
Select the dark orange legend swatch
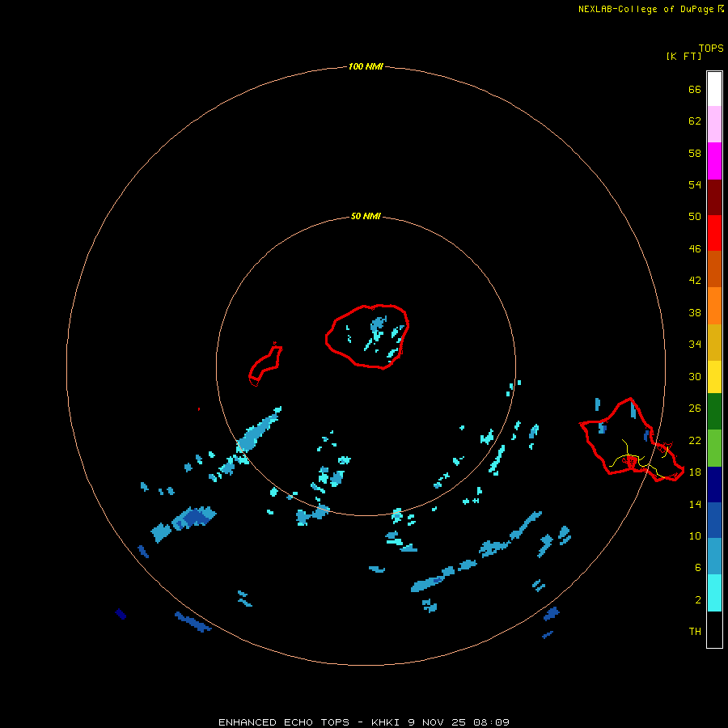click(x=714, y=269)
